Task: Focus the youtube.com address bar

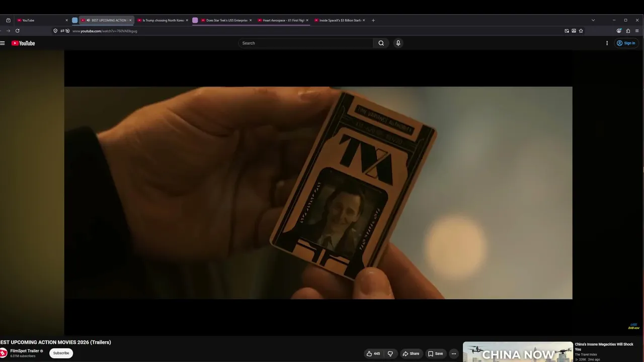Action: click(x=317, y=31)
